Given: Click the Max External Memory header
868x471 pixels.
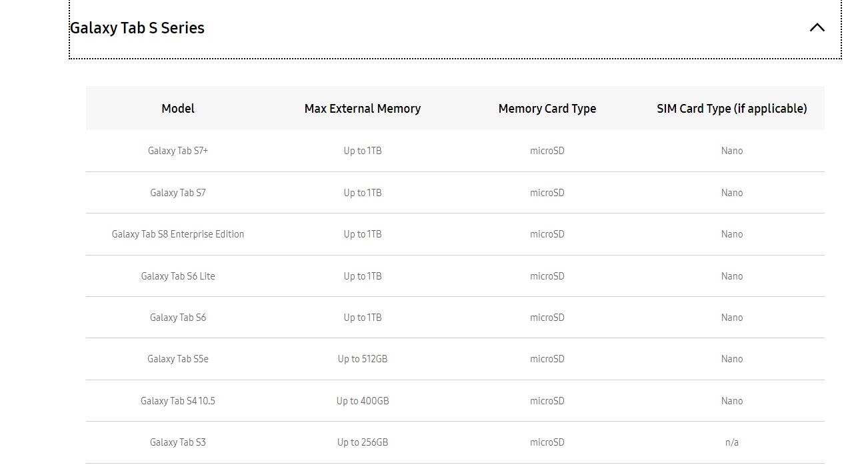Looking at the screenshot, I should pos(363,108).
